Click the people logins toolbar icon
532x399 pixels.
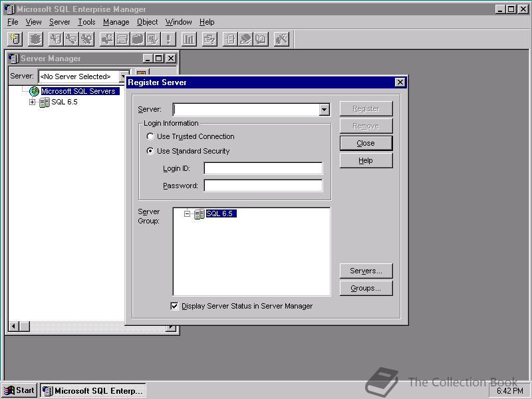(107, 39)
